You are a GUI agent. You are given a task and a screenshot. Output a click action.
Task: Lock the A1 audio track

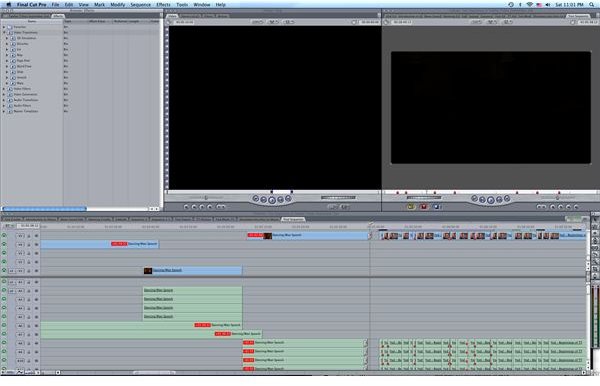29,282
